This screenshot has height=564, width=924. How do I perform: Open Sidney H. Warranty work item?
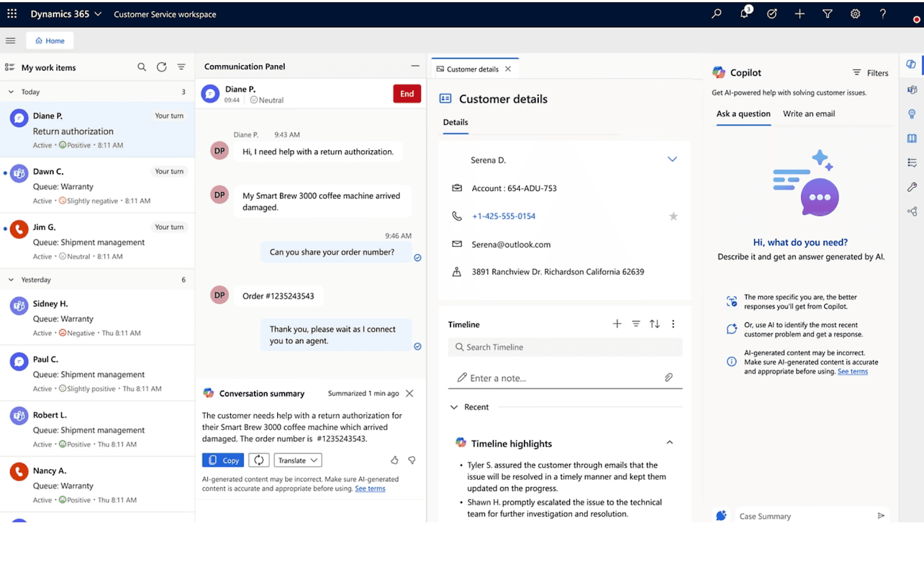[97, 318]
